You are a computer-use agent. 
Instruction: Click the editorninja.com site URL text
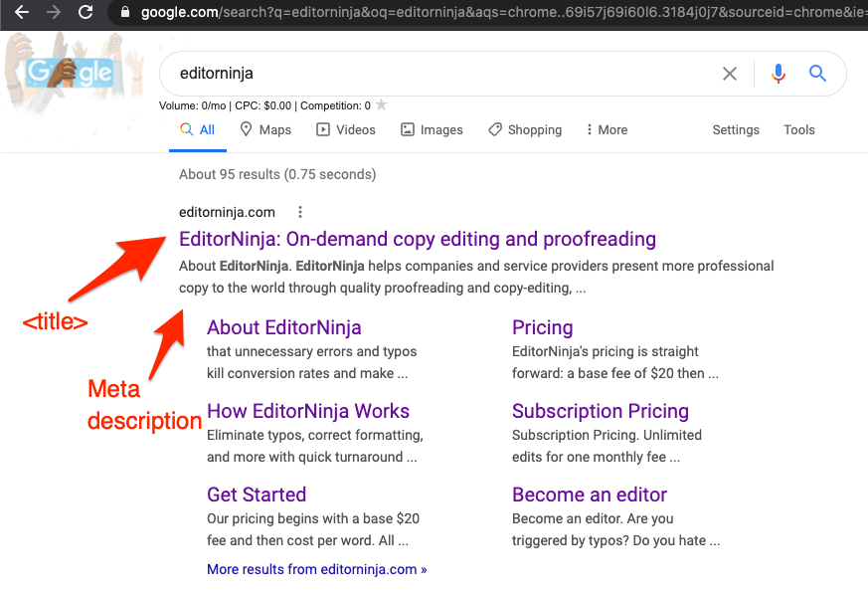227,212
